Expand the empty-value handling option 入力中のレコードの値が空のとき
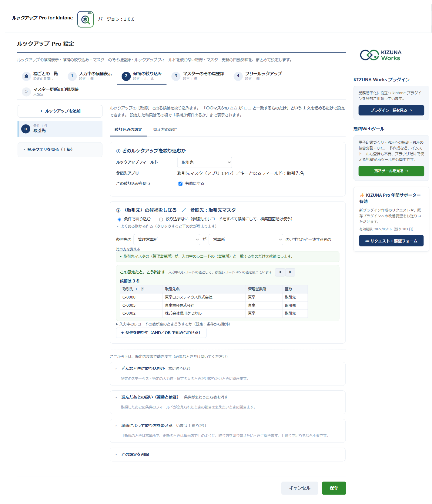Image resolution: width=432 pixels, height=504 pixels. click(173, 324)
